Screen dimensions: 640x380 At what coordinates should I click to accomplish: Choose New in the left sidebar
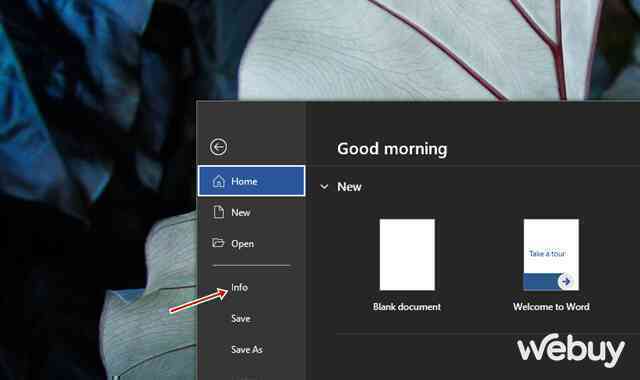tap(251, 212)
